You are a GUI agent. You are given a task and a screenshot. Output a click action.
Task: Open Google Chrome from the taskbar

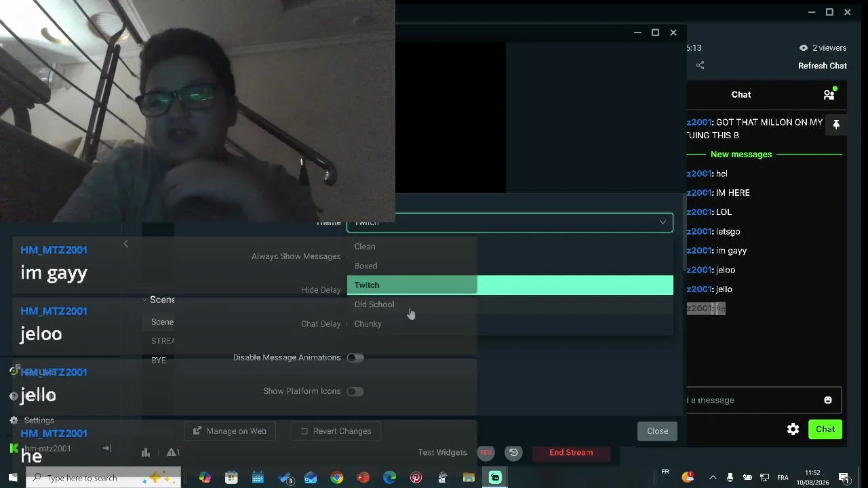point(337,478)
